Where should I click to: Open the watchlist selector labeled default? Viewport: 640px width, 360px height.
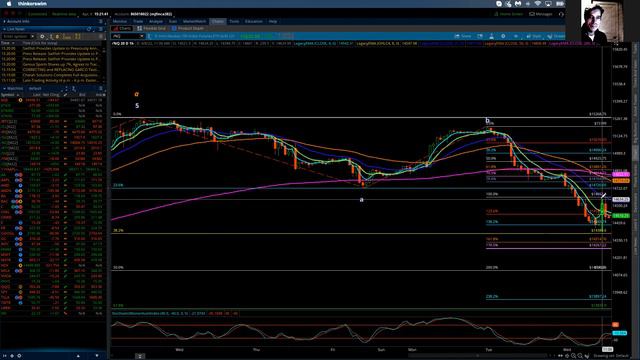[x=35, y=88]
